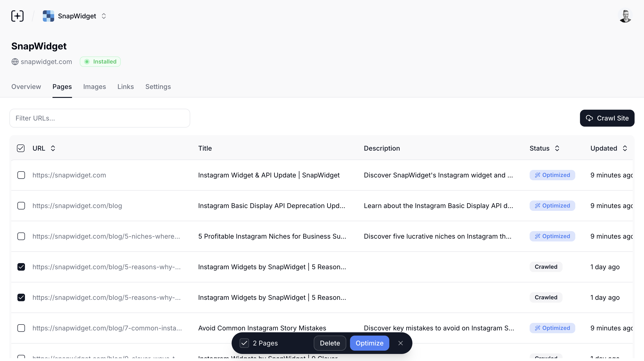Image resolution: width=644 pixels, height=361 pixels.
Task: Toggle the select-all header checkbox
Action: click(x=21, y=148)
